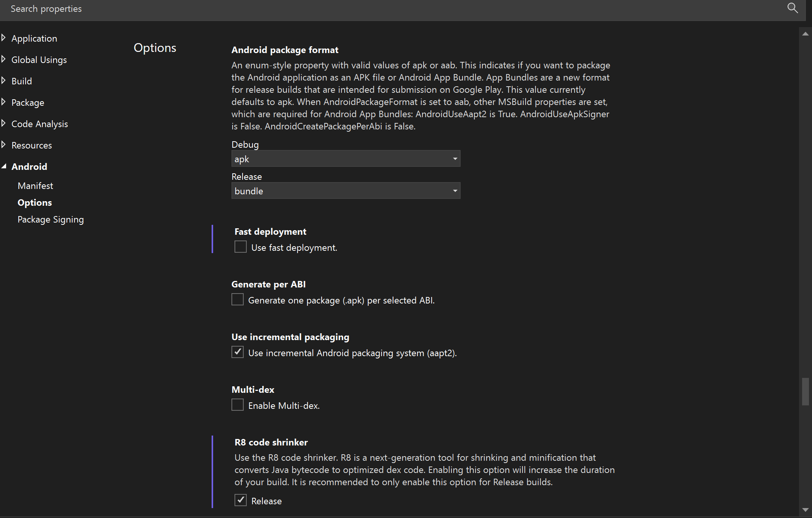This screenshot has height=518, width=812.
Task: Open Release package format dropdown
Action: tap(346, 191)
